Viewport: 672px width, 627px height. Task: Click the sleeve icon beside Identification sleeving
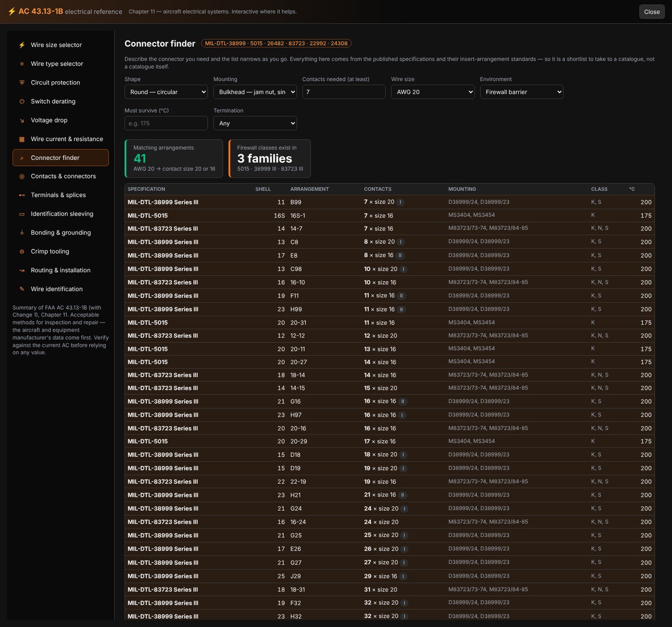[x=22, y=214]
